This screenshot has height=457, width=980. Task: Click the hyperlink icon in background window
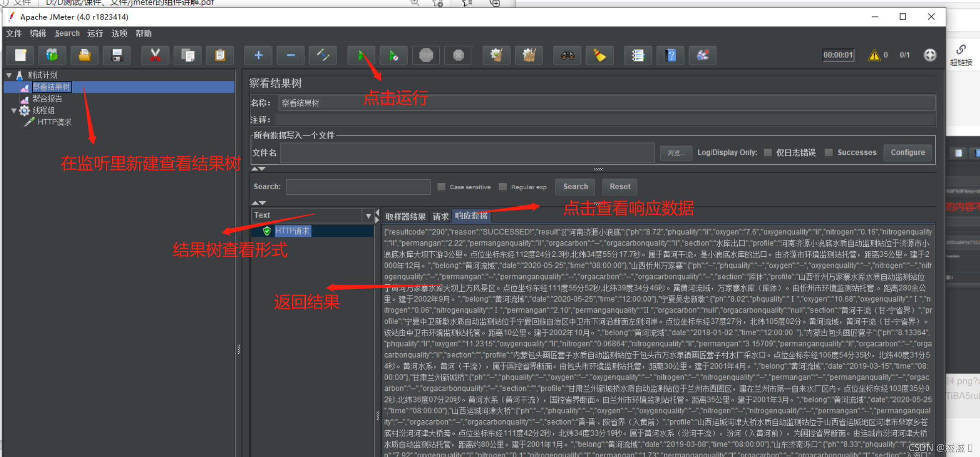pyautogui.click(x=961, y=50)
